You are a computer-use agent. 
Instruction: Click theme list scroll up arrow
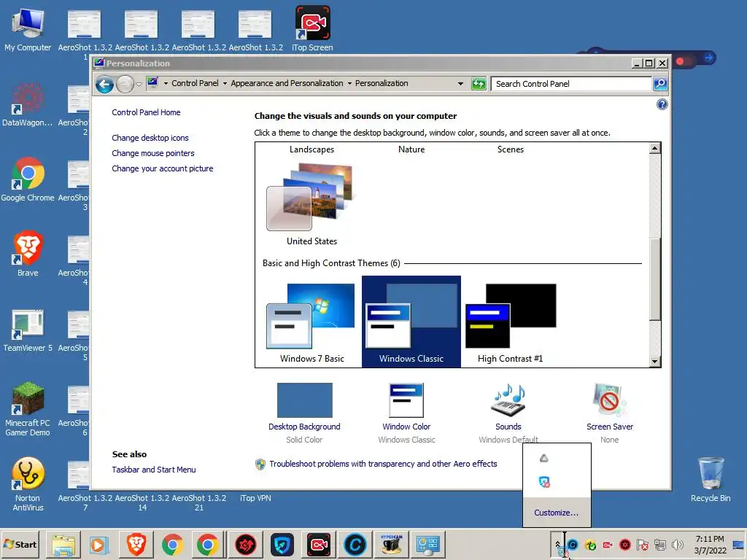pos(654,148)
